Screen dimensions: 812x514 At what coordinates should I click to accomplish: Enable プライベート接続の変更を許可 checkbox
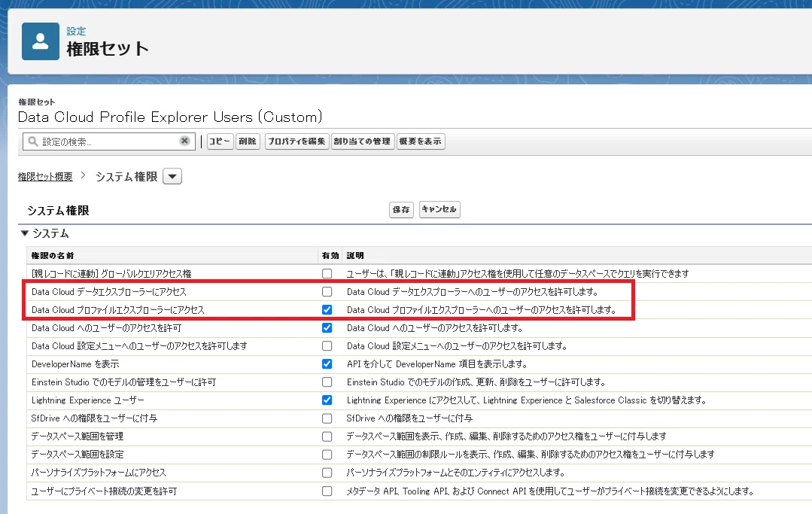[x=327, y=491]
